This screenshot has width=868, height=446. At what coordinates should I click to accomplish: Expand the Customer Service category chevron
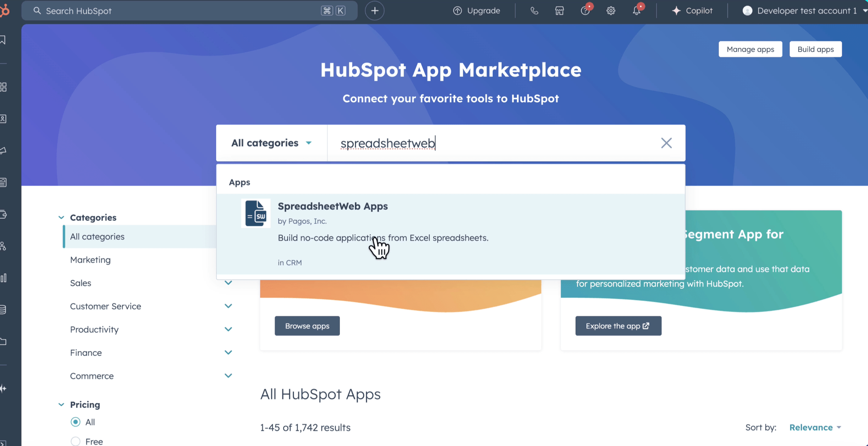(x=228, y=306)
